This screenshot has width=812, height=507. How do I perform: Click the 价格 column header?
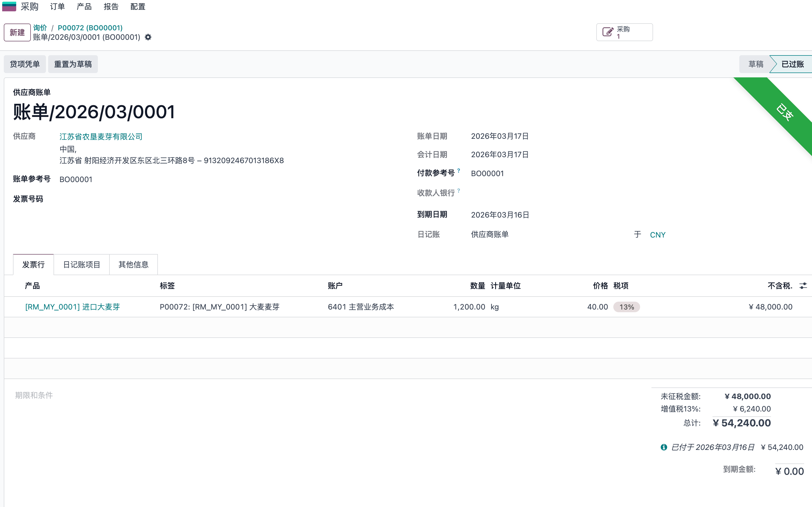point(600,286)
